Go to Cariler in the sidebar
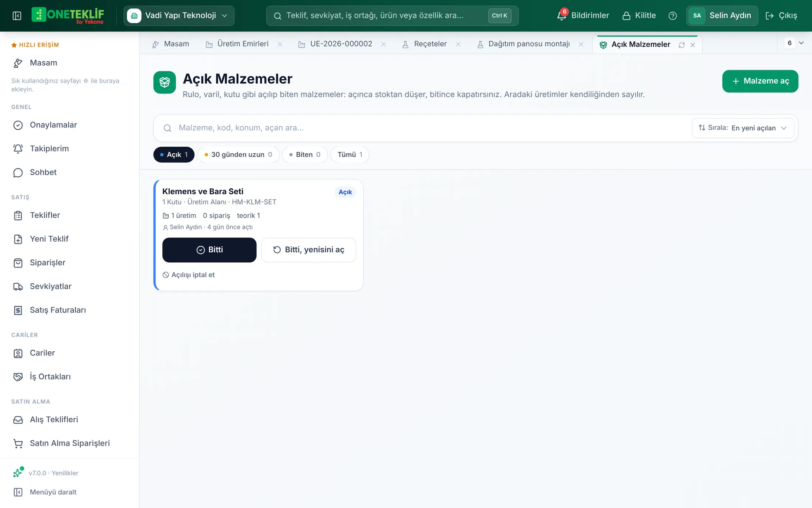This screenshot has width=812, height=508. [x=70, y=353]
